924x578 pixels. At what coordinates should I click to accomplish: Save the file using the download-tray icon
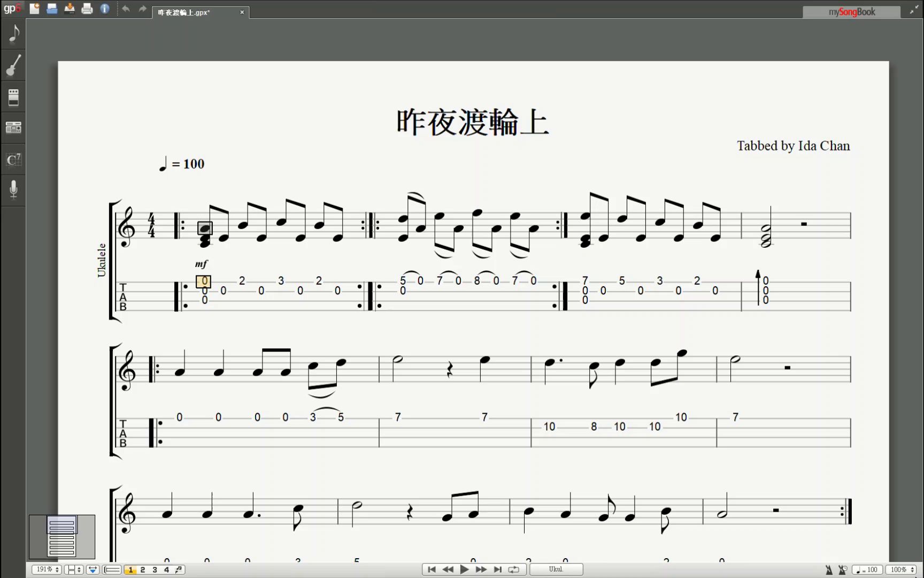[x=70, y=9]
